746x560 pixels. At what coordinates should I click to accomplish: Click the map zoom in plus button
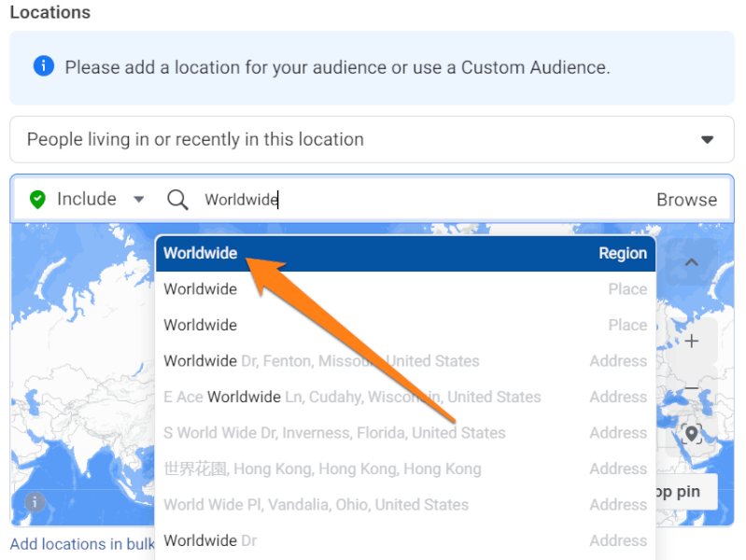692,342
